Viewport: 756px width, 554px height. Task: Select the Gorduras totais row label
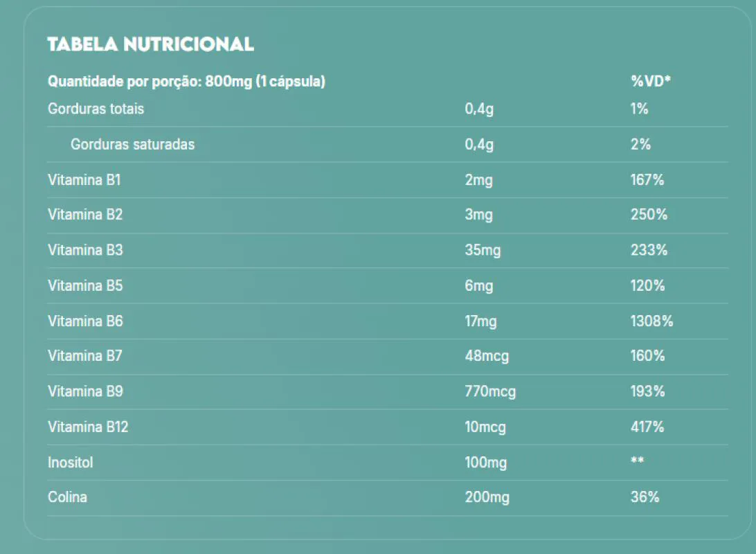96,109
